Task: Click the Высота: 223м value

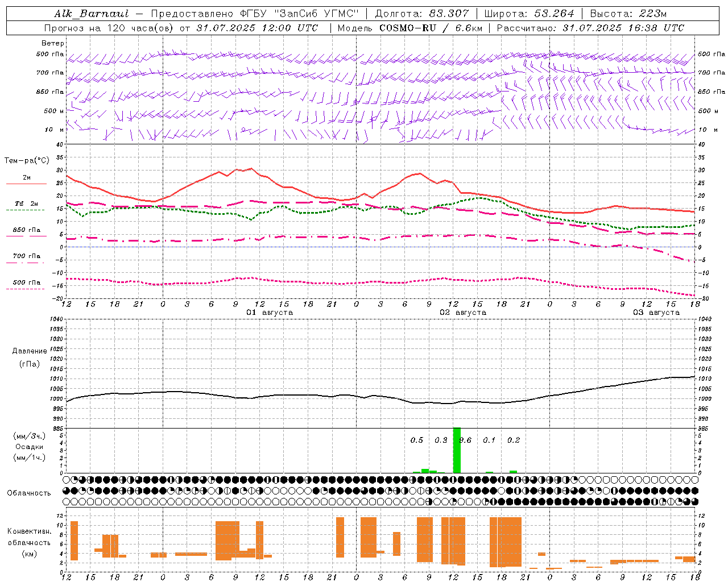Action: click(628, 14)
